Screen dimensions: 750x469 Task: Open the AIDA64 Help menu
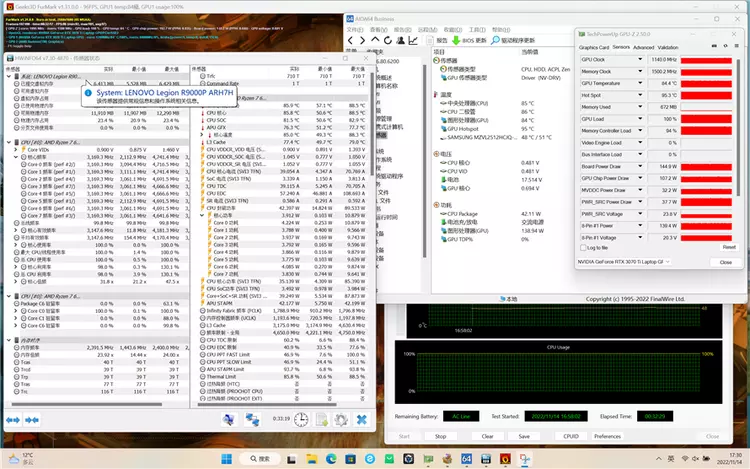click(x=501, y=30)
